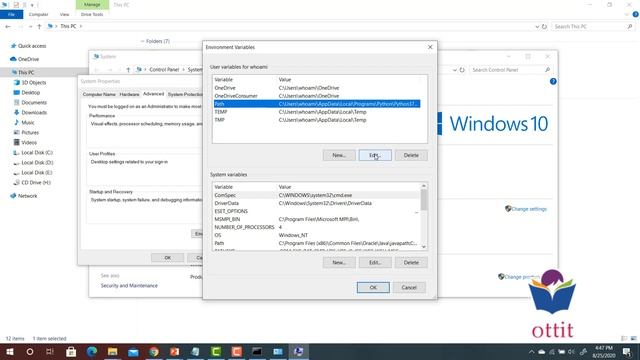The height and width of the screenshot is (360, 640).
Task: Refresh the File Explorer address bar
Action: 544,27
